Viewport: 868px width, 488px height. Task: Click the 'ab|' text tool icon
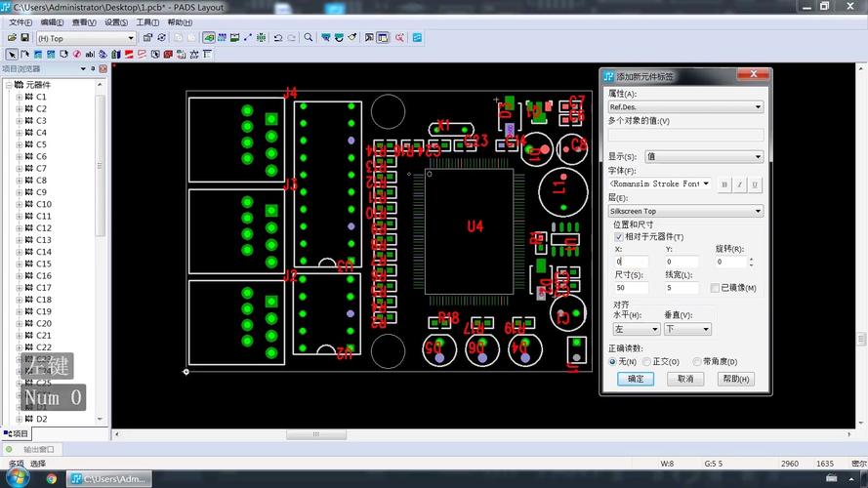click(90, 54)
